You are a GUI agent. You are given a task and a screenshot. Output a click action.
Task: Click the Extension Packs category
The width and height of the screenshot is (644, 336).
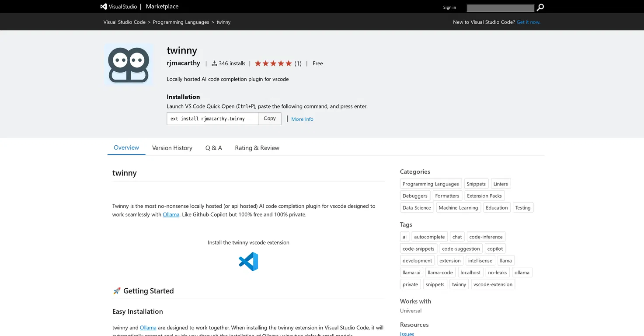pos(484,196)
